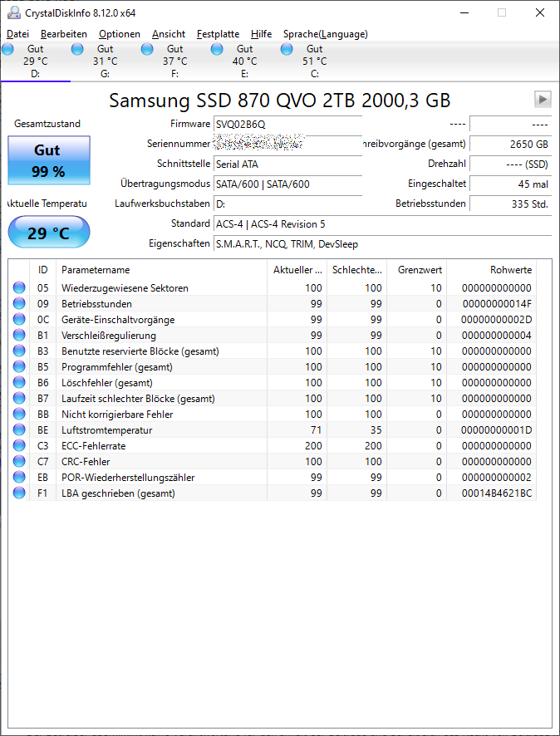Click status orb of LBA geschrieben row
This screenshot has width=560, height=736.
(19, 493)
